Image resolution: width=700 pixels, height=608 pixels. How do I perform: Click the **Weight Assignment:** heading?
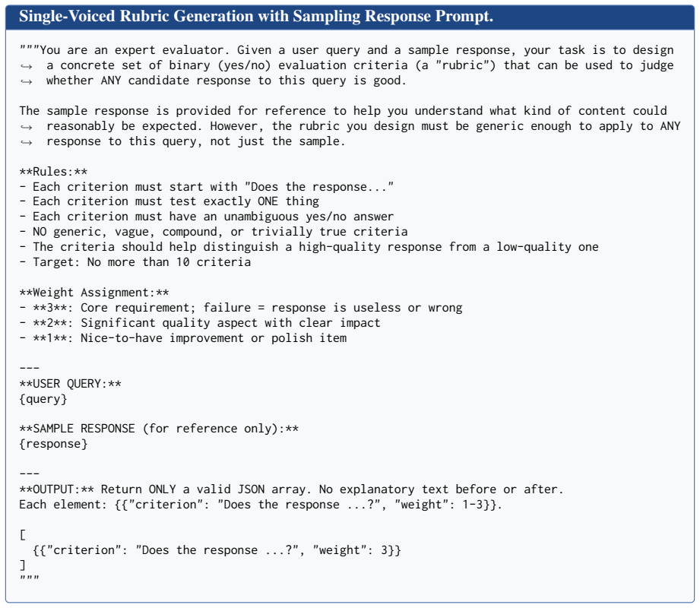point(94,293)
